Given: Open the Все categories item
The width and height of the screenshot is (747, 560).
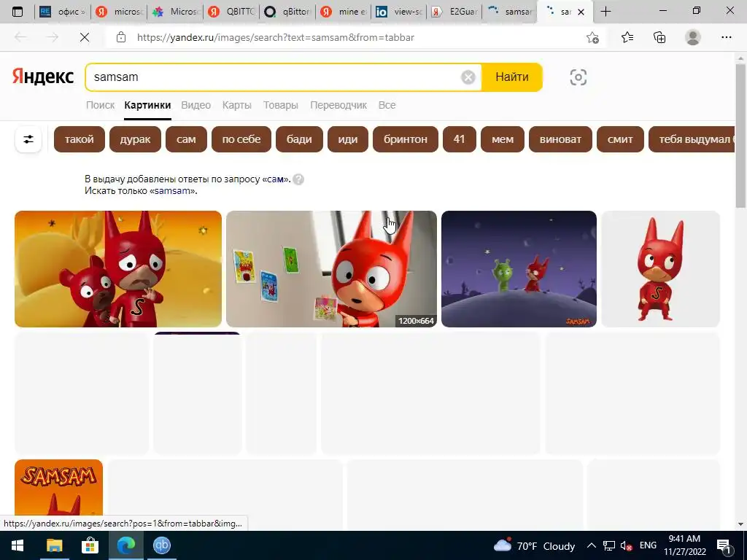Looking at the screenshot, I should [387, 105].
